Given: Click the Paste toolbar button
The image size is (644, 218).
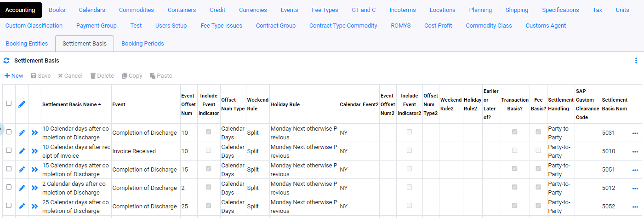Looking at the screenshot, I should click(161, 75).
